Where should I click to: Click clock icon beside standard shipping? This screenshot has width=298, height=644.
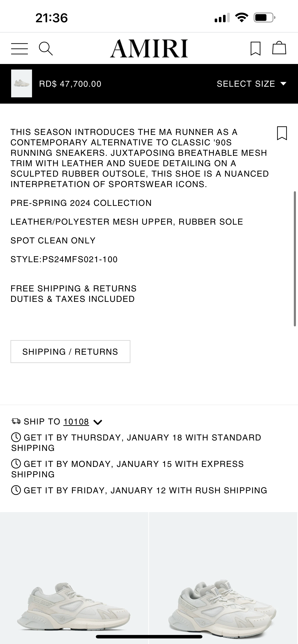pyautogui.click(x=16, y=437)
